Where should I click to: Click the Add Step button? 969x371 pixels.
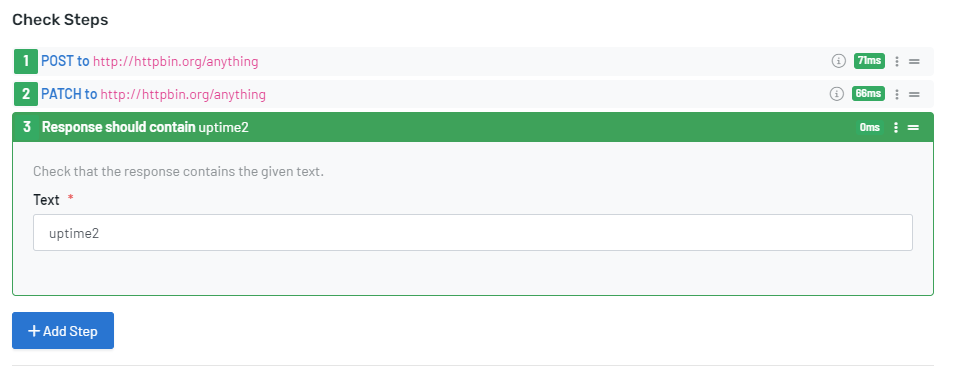(x=63, y=331)
